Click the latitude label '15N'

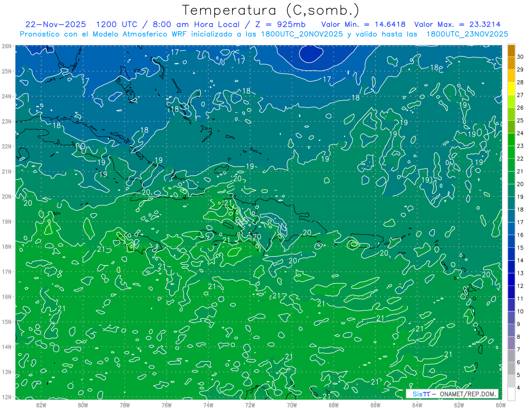pyautogui.click(x=6, y=321)
